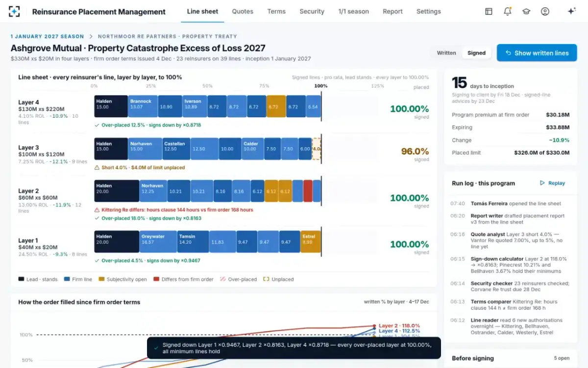588x368 pixels.
Task: Click the checkmark icon in the toast notification
Action: 156,348
